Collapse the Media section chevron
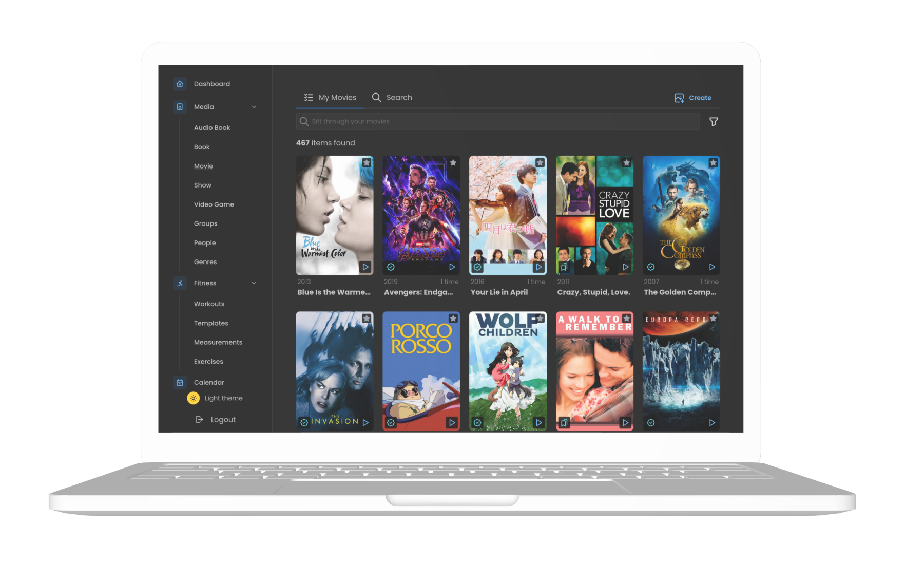924x561 pixels. point(254,107)
